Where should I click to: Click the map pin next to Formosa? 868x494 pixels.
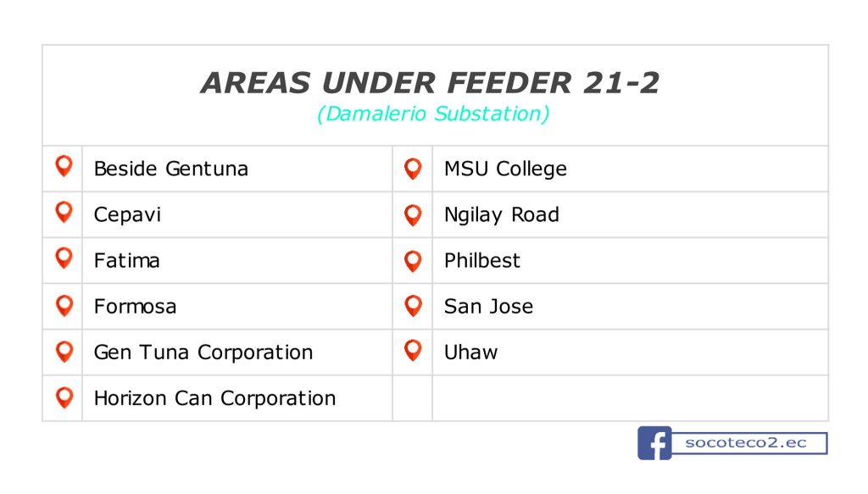(x=64, y=305)
